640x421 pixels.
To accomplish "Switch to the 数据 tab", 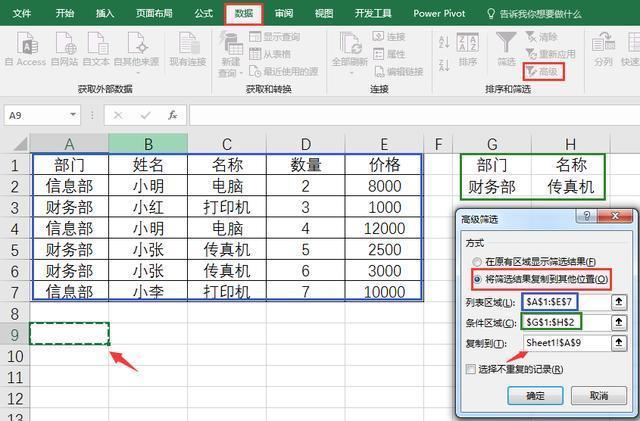I will (x=244, y=13).
